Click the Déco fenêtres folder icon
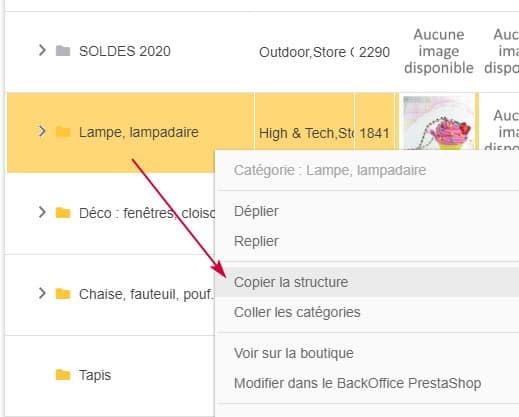 click(x=63, y=213)
